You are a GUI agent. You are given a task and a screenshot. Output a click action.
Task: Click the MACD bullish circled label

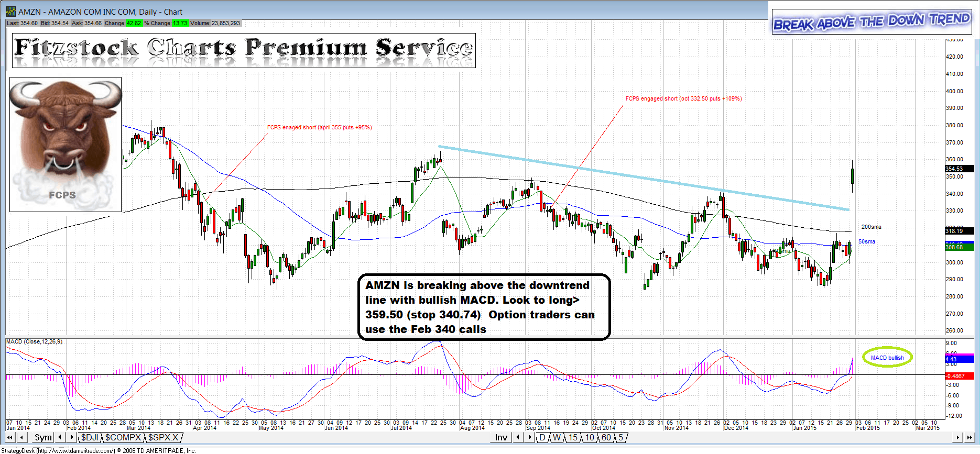point(887,358)
